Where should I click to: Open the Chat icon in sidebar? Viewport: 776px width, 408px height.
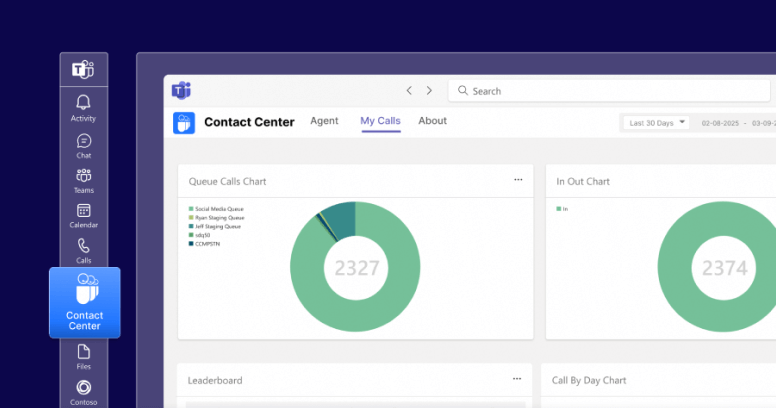point(84,146)
